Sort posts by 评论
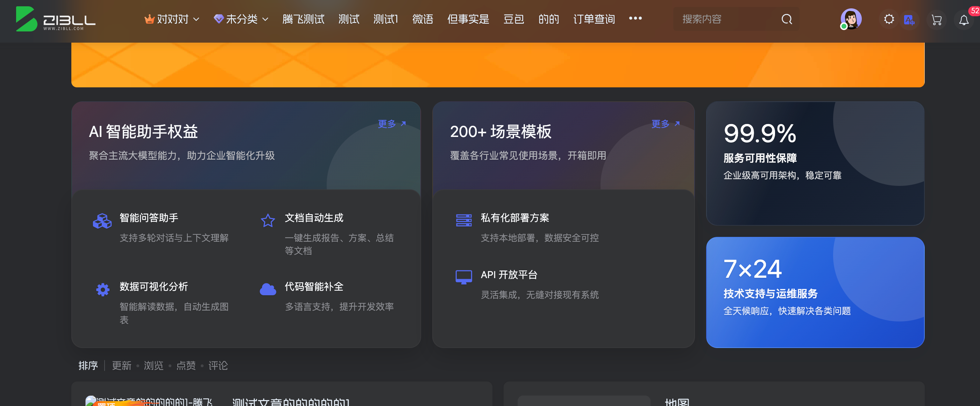 click(218, 366)
